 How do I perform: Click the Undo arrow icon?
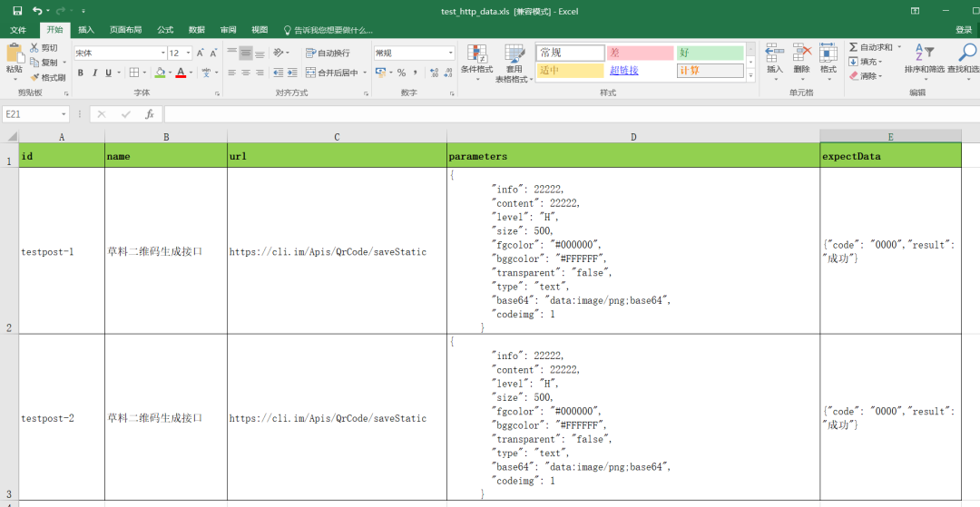(x=37, y=11)
